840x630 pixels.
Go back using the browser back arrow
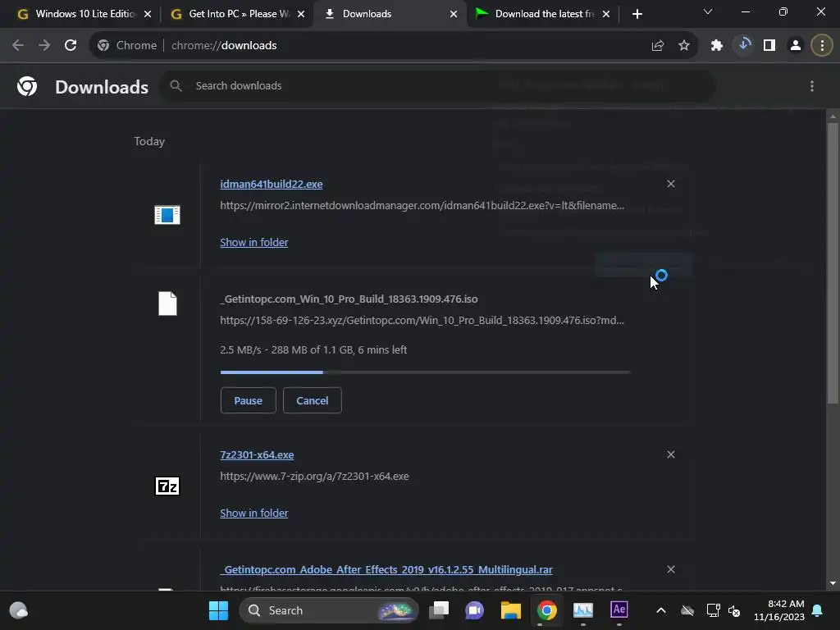point(18,46)
